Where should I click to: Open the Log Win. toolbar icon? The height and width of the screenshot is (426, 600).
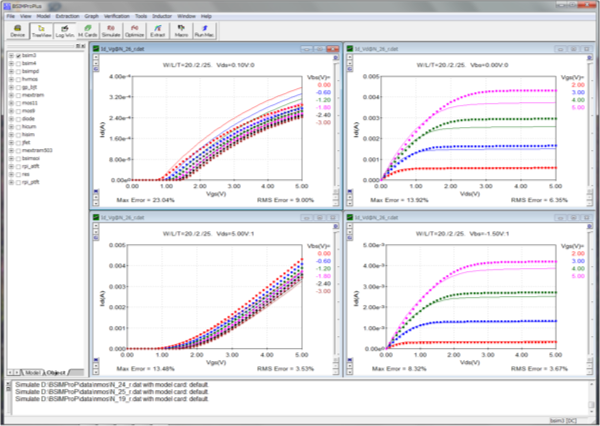(64, 32)
